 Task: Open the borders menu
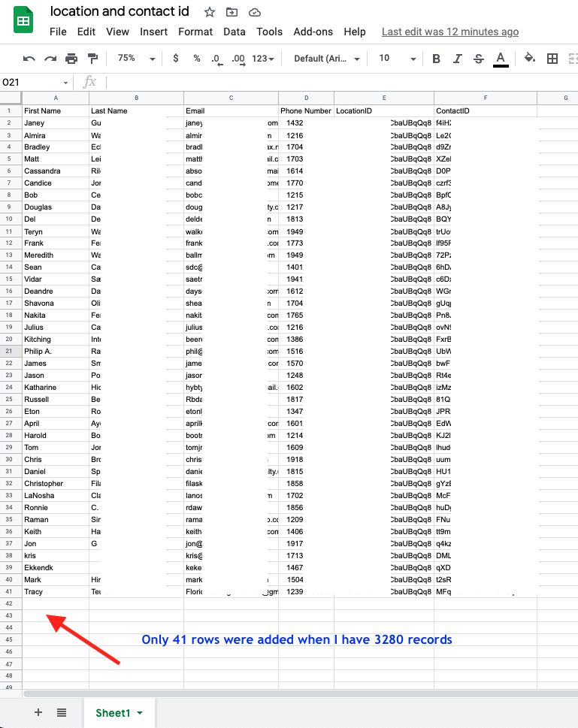coord(552,59)
